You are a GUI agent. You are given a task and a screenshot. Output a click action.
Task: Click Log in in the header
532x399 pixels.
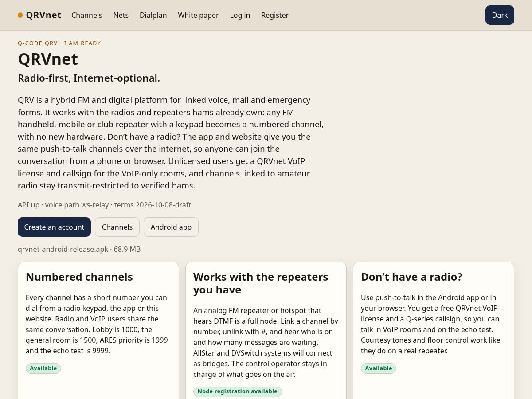[240, 15]
